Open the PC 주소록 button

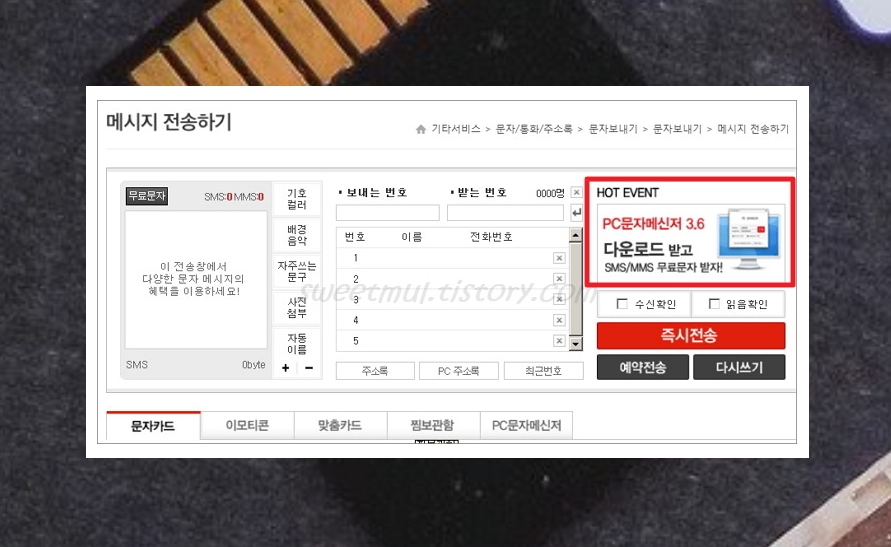[x=459, y=371]
